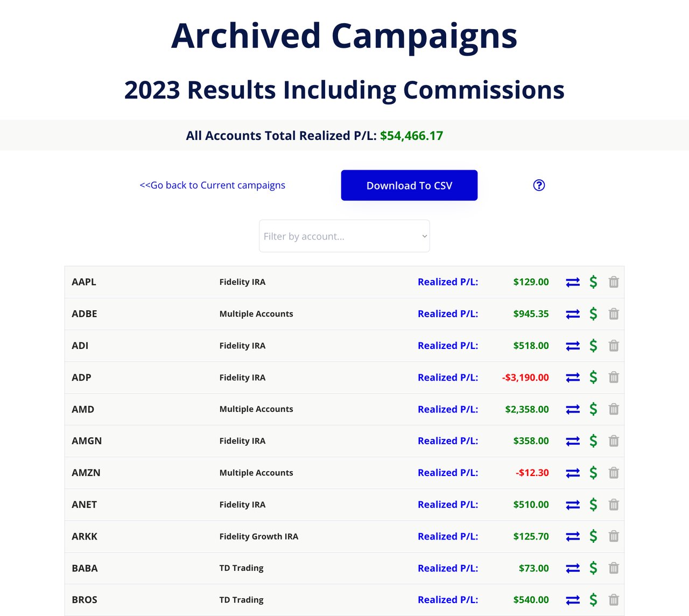Go back to Current campaigns link
Viewport: 689px width, 616px height.
pos(212,185)
